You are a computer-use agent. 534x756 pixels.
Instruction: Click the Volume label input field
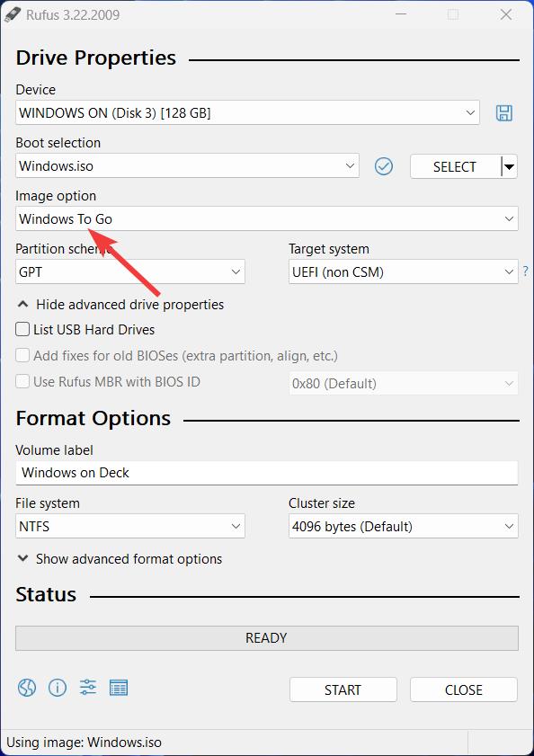coord(267,473)
